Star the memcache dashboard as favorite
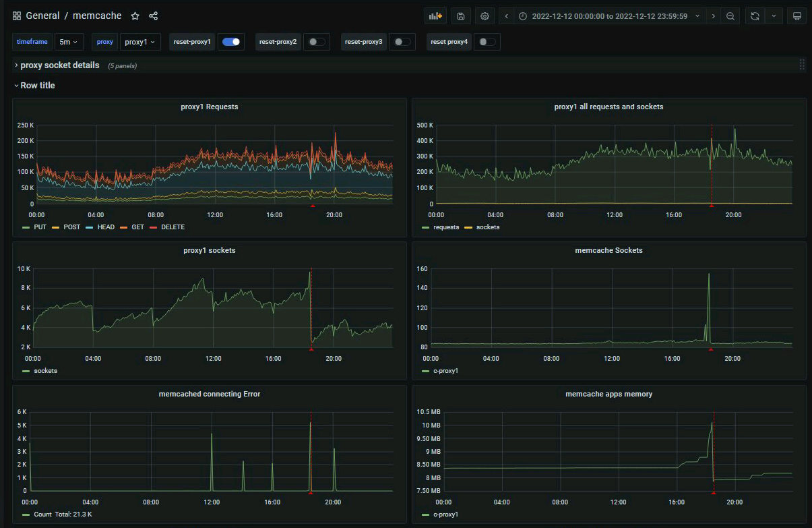The width and height of the screenshot is (812, 528). click(135, 16)
